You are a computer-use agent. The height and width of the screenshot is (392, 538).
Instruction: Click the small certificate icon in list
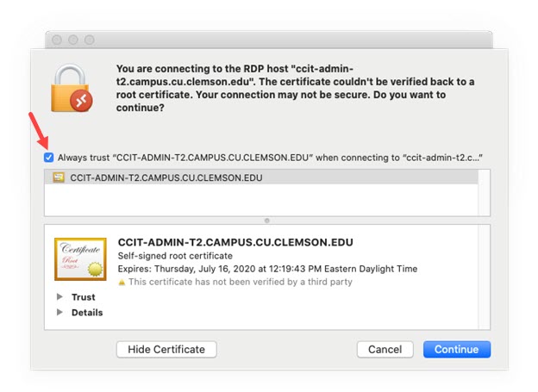(59, 177)
